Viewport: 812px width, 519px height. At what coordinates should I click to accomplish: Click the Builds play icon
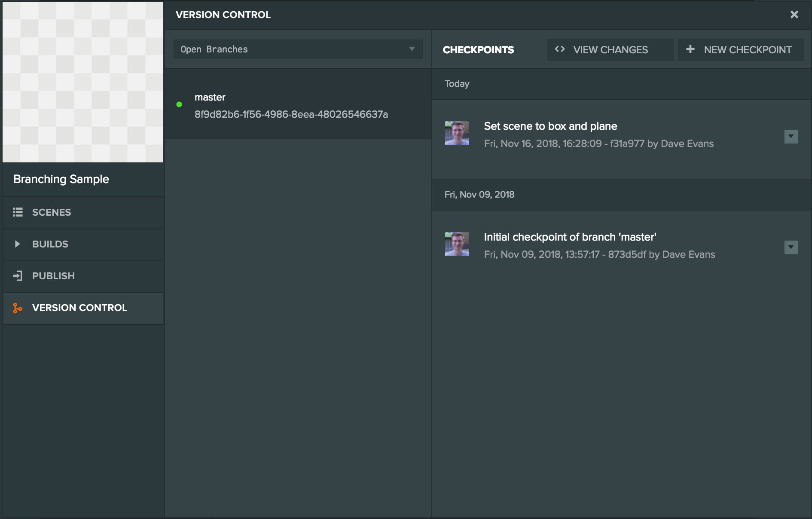coord(18,244)
